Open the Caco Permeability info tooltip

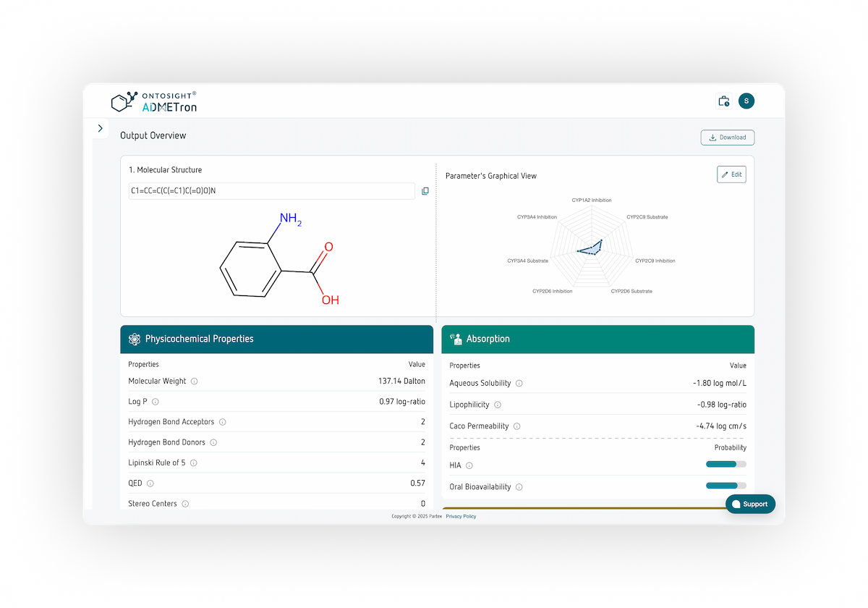point(516,426)
